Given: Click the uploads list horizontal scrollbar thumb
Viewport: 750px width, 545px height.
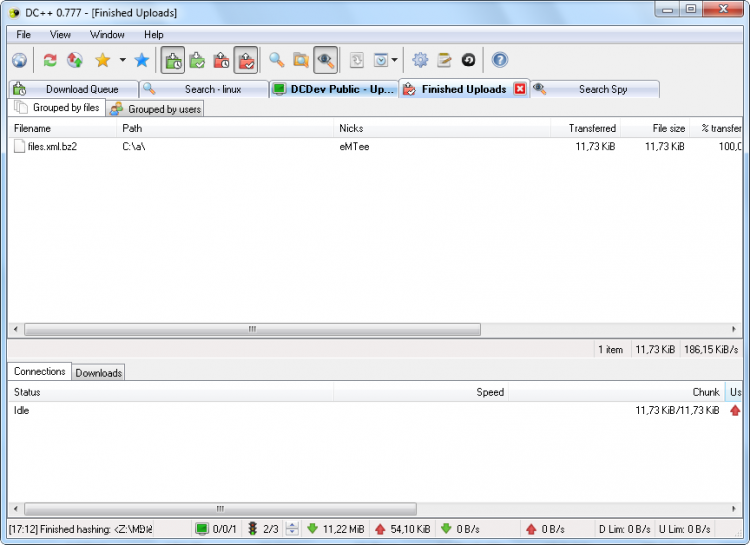Looking at the screenshot, I should click(253, 329).
